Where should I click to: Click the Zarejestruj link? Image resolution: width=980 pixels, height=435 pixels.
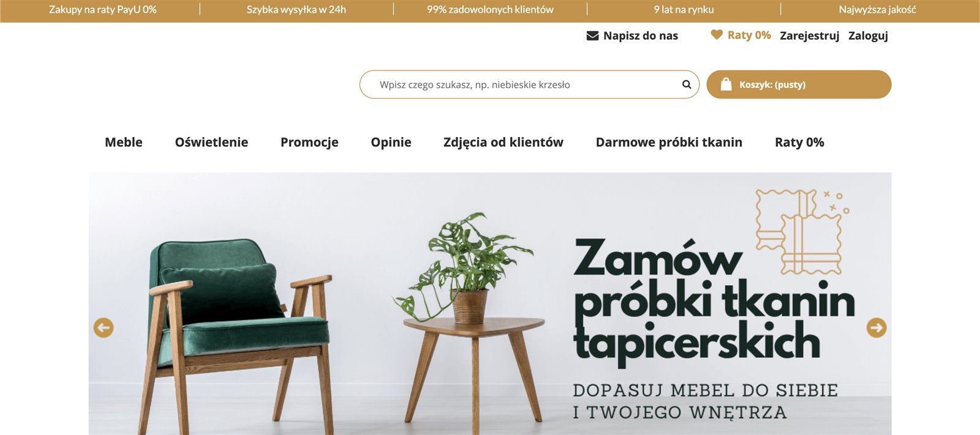(810, 35)
